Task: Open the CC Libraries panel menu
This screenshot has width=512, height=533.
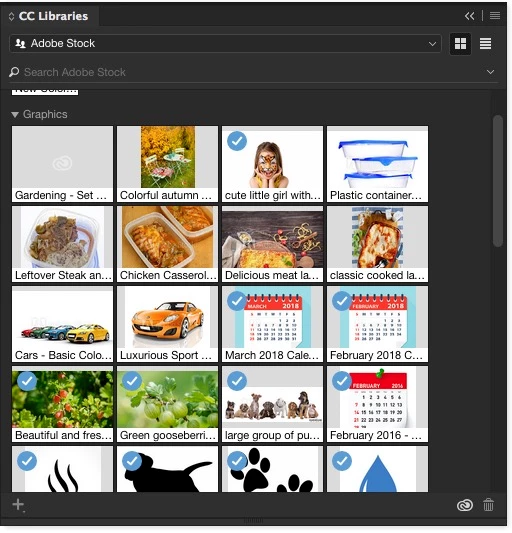Action: click(x=495, y=16)
